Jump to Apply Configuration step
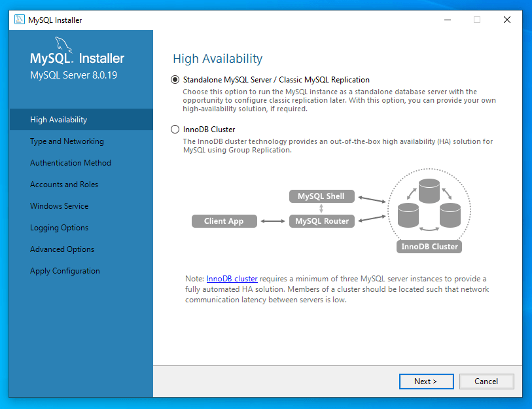Screen dimensions: 532x409 point(65,271)
